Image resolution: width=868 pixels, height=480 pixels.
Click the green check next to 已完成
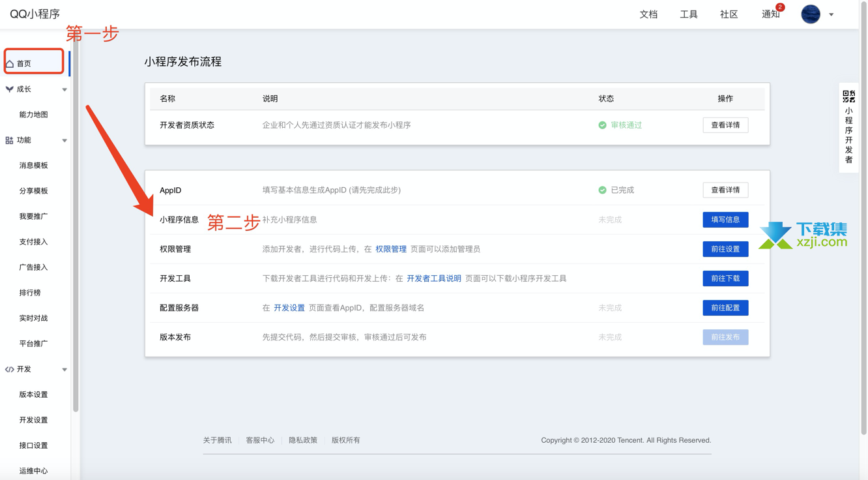tap(602, 190)
